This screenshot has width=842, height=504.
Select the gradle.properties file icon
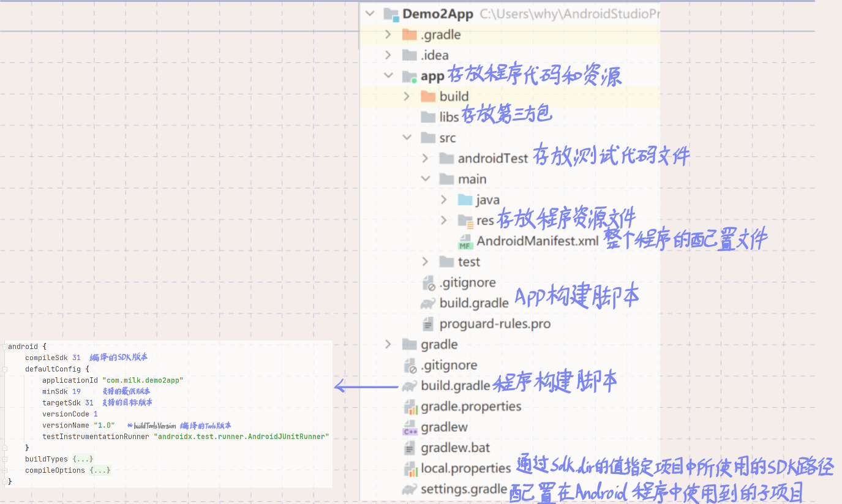(x=410, y=407)
